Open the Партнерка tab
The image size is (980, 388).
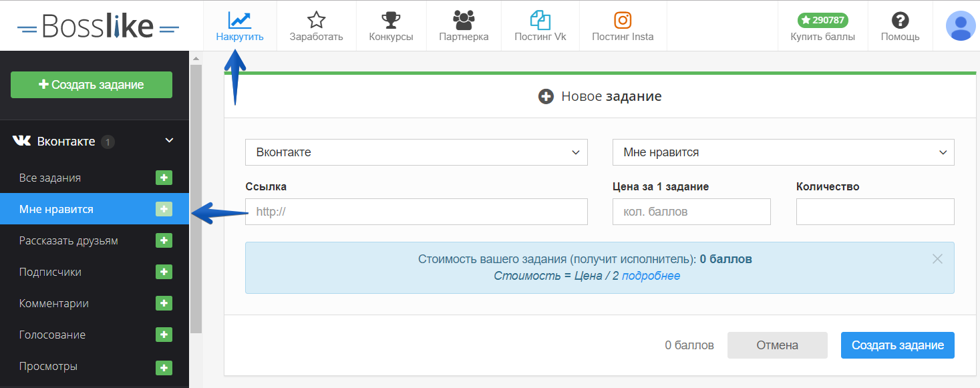click(x=464, y=26)
